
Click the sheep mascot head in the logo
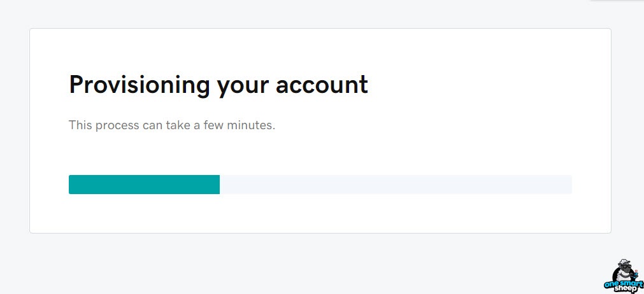(624, 266)
